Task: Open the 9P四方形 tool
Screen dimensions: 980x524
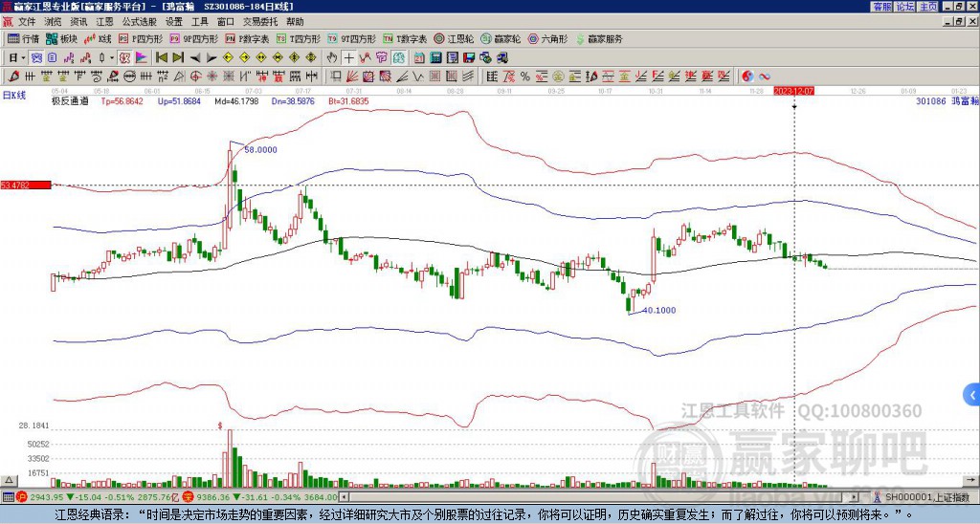Action: click(193, 38)
